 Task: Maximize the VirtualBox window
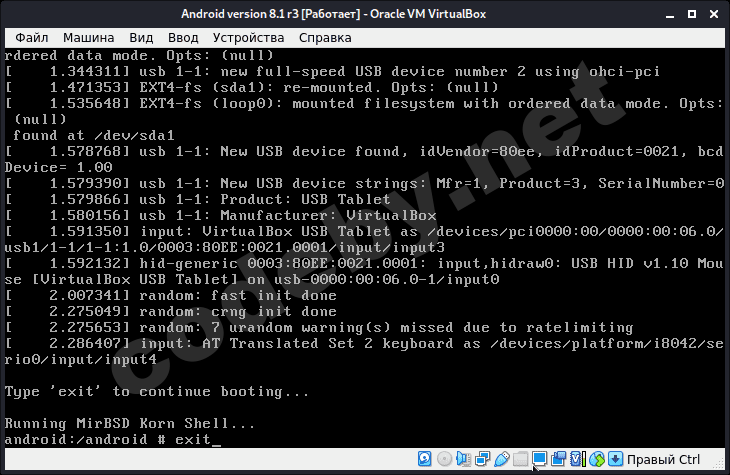click(692, 14)
